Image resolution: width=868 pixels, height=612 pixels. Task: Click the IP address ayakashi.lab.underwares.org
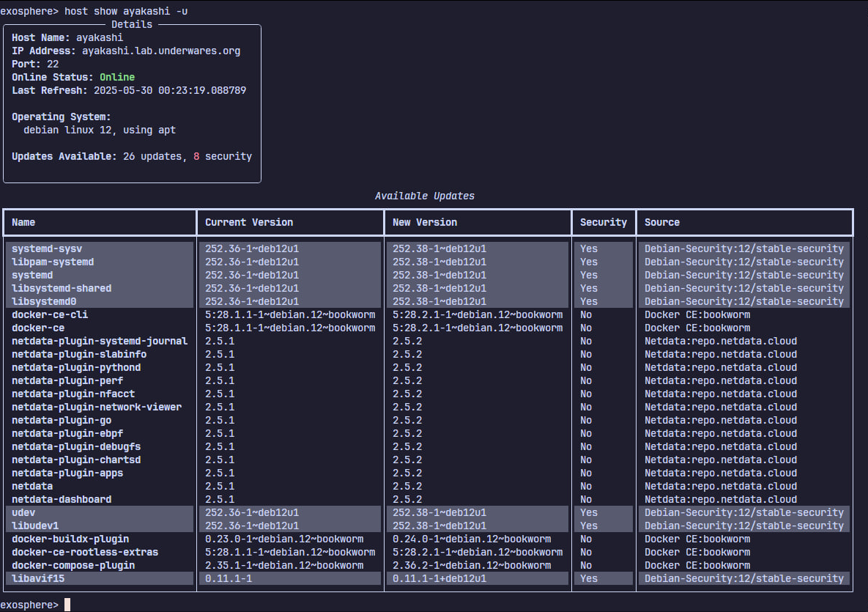[161, 51]
